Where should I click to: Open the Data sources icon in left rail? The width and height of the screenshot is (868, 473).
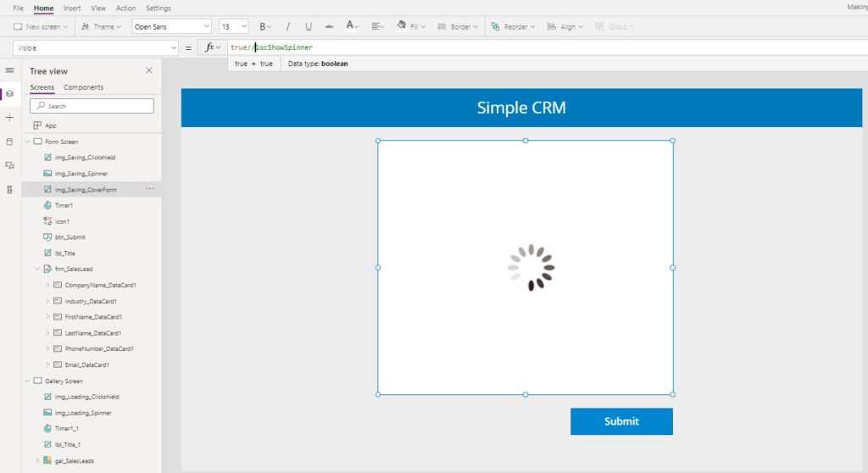pyautogui.click(x=9, y=142)
